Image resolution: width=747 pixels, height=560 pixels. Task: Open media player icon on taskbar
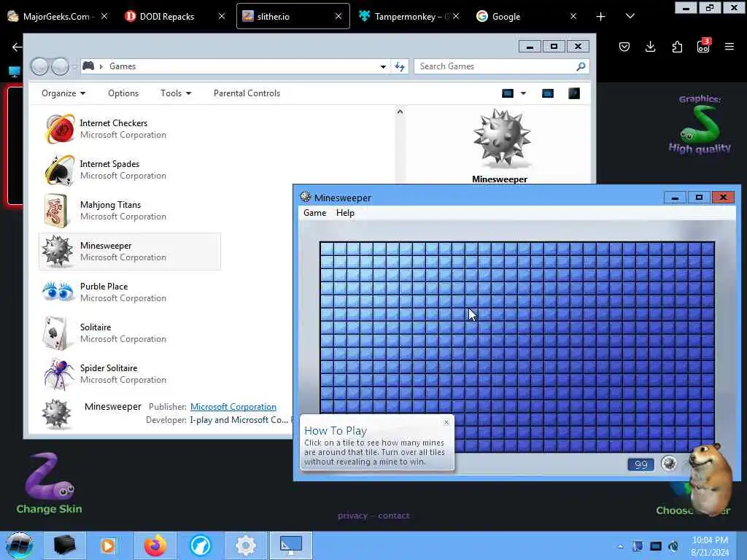(x=109, y=545)
